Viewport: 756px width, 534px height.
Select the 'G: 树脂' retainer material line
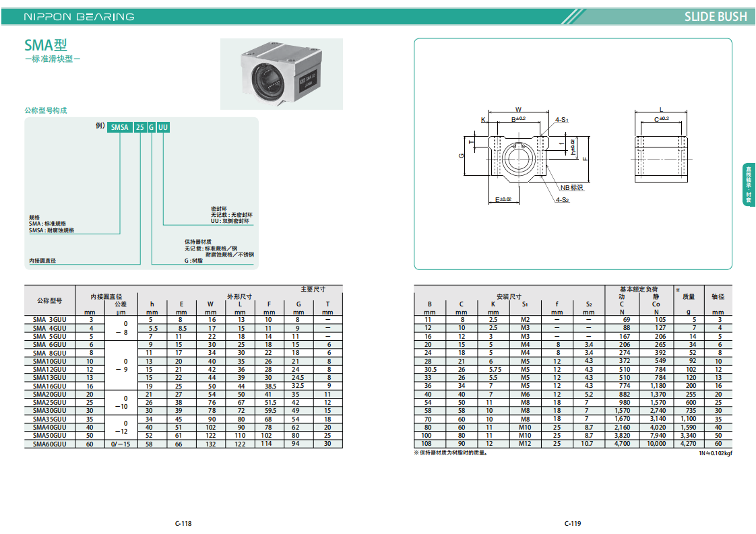click(193, 261)
